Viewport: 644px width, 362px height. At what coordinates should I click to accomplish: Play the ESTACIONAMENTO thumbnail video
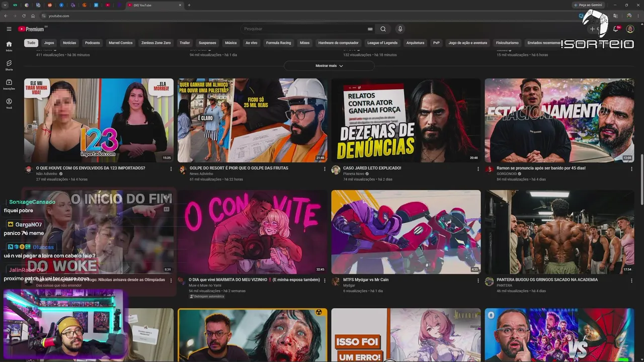pyautogui.click(x=559, y=120)
